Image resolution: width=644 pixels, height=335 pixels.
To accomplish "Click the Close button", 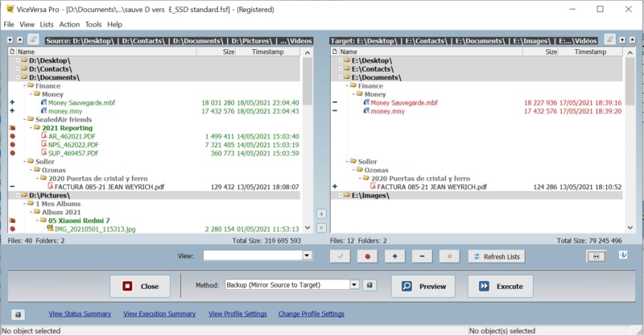I will click(x=140, y=287).
